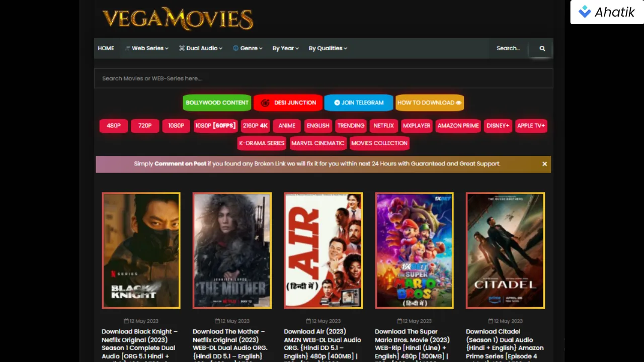Open DESI JUNCTION red button
The width and height of the screenshot is (644, 362).
tap(288, 103)
